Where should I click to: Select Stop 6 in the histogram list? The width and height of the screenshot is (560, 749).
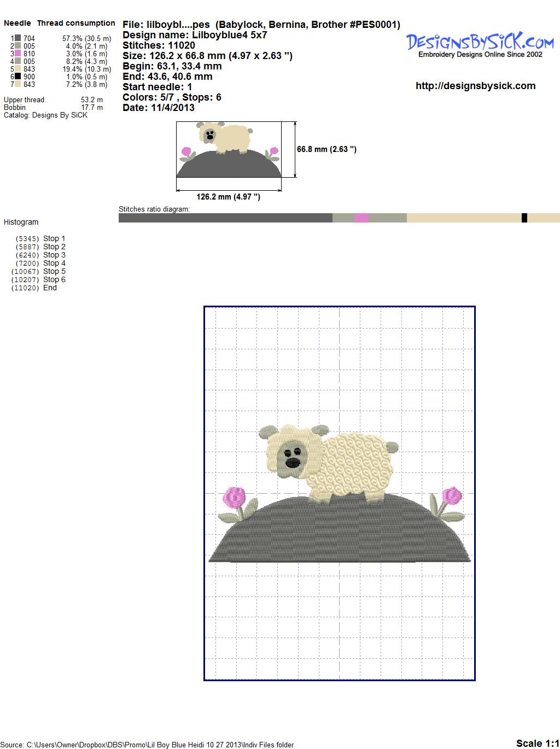[x=54, y=279]
